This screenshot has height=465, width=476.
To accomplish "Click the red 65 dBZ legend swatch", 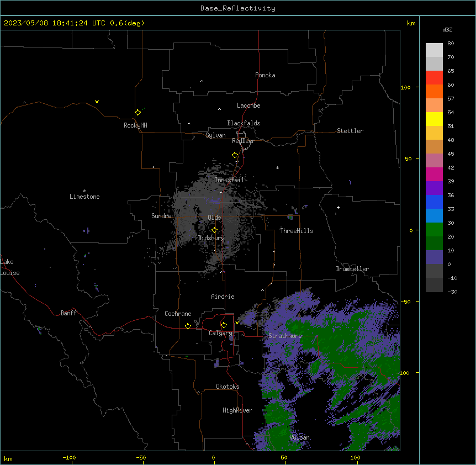I will click(434, 77).
